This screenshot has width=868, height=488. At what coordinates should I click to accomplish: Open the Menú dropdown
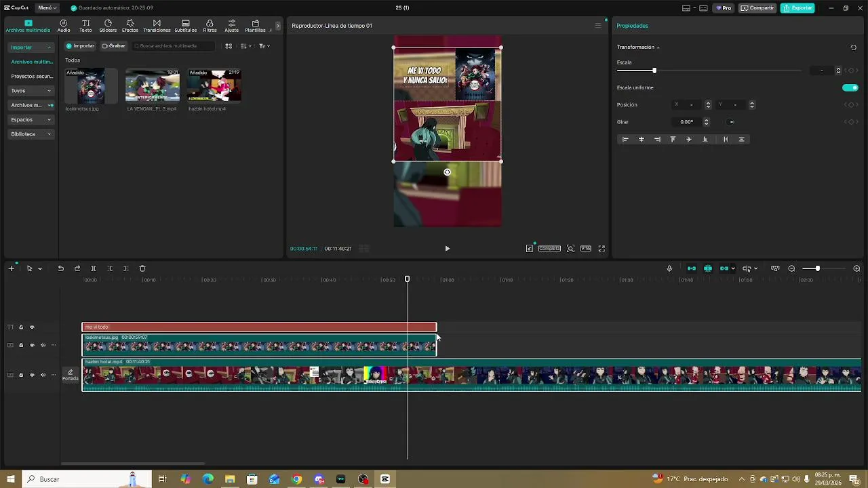click(x=47, y=8)
